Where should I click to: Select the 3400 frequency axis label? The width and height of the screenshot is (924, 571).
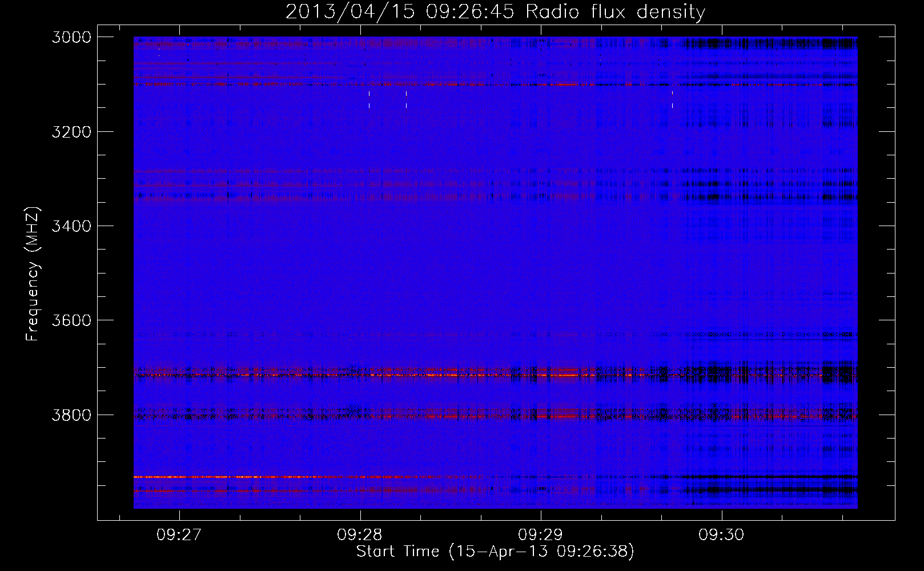pyautogui.click(x=71, y=226)
